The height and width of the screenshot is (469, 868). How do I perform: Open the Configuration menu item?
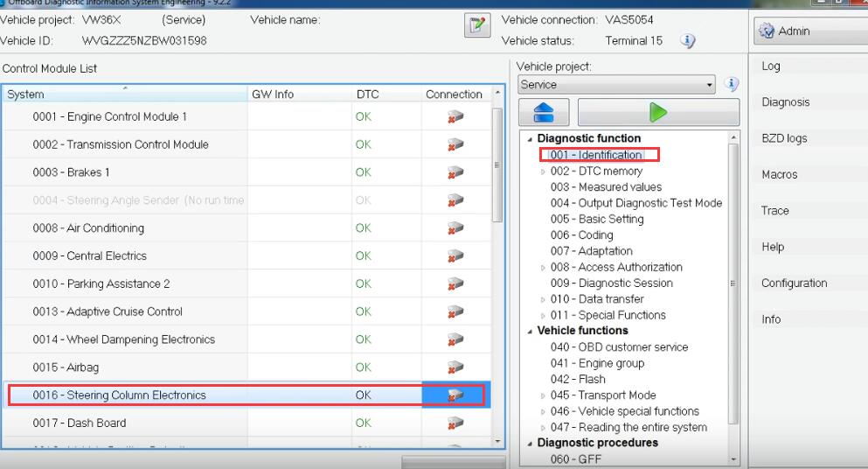(x=794, y=283)
